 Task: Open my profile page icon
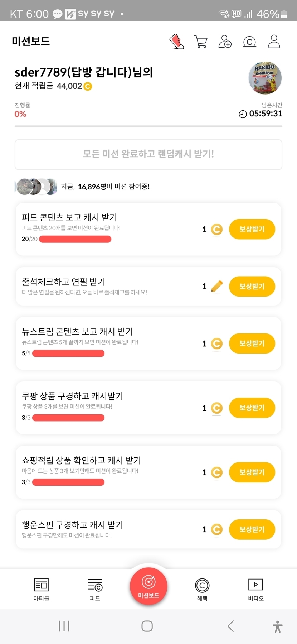pyautogui.click(x=274, y=42)
